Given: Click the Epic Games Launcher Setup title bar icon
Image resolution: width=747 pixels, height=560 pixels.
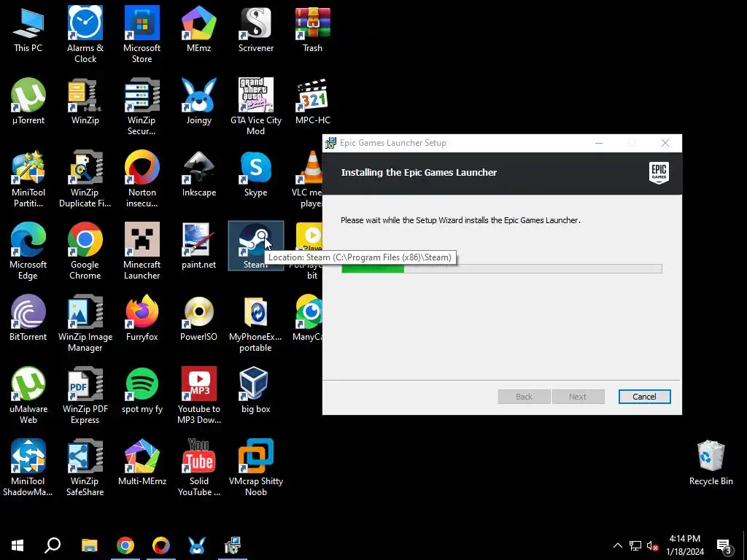Looking at the screenshot, I should [x=330, y=143].
